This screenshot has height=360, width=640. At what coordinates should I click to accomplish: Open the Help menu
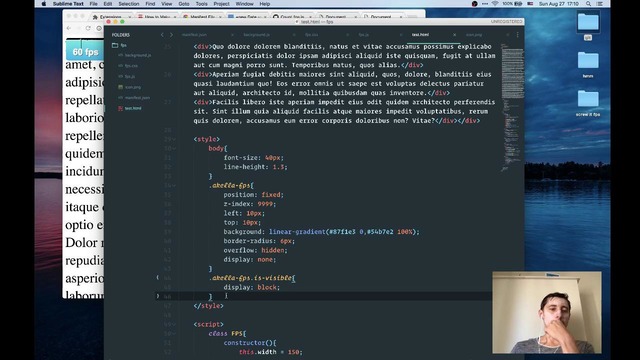point(265,4)
